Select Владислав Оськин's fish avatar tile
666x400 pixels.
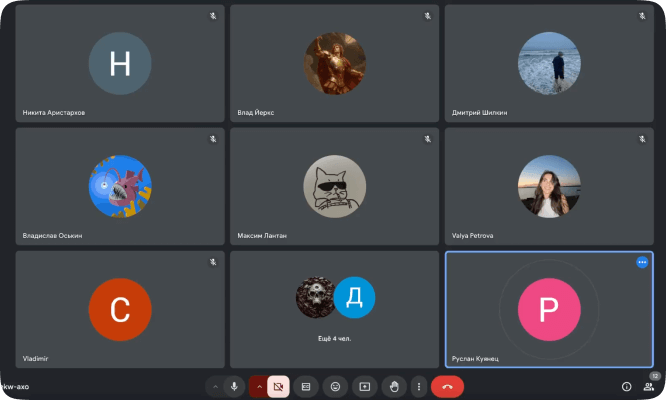tap(120, 187)
